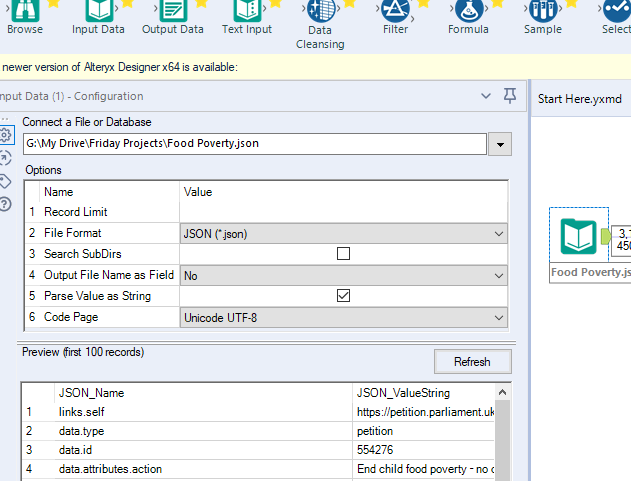
Task: Switch to the Start Here.yxmd tab
Action: [x=579, y=99]
